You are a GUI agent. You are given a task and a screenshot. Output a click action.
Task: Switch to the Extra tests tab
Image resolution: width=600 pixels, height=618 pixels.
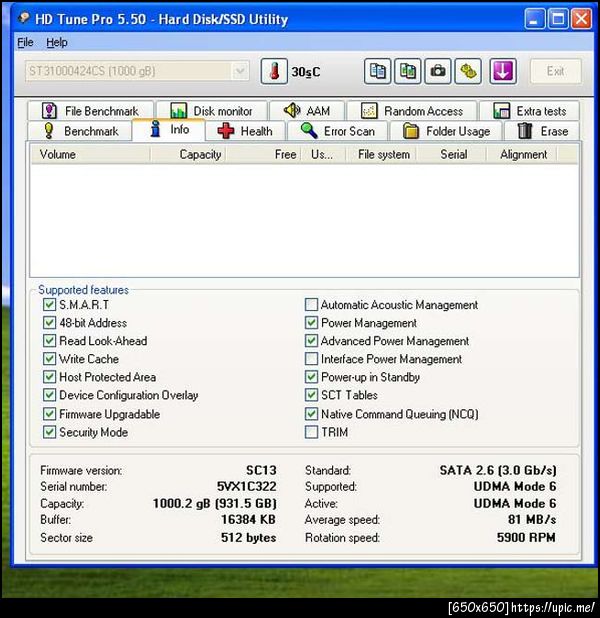click(529, 111)
